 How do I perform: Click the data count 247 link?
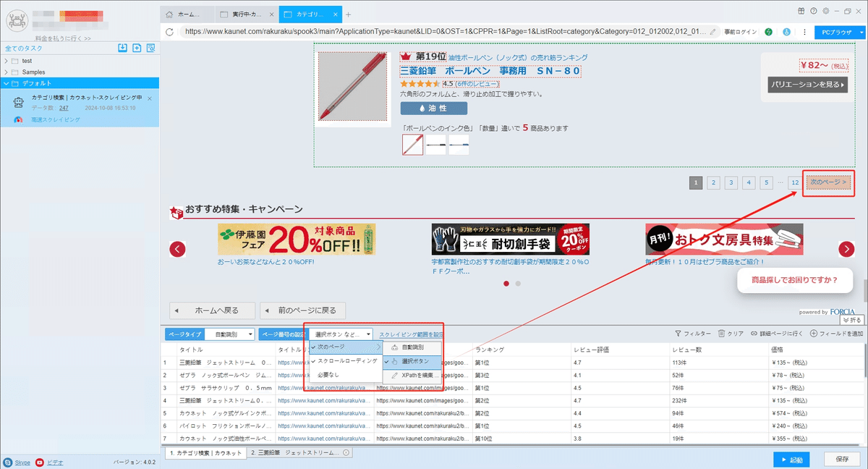click(64, 108)
